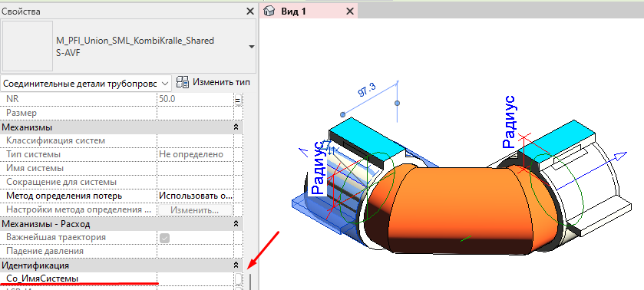The width and height of the screenshot is (644, 290).
Task: Open the Соединительные детали трубопроводов category filter
Action: click(x=85, y=84)
